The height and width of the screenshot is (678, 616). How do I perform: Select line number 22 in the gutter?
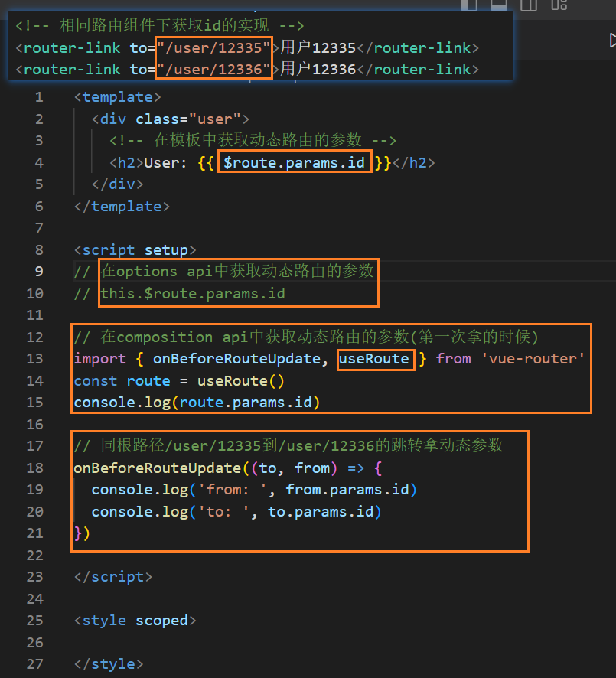[34, 556]
